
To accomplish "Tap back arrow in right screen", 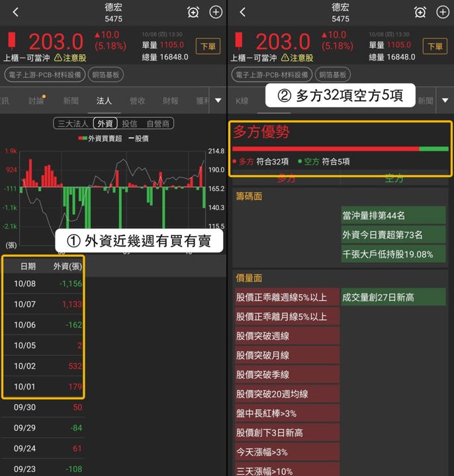I will [242, 12].
